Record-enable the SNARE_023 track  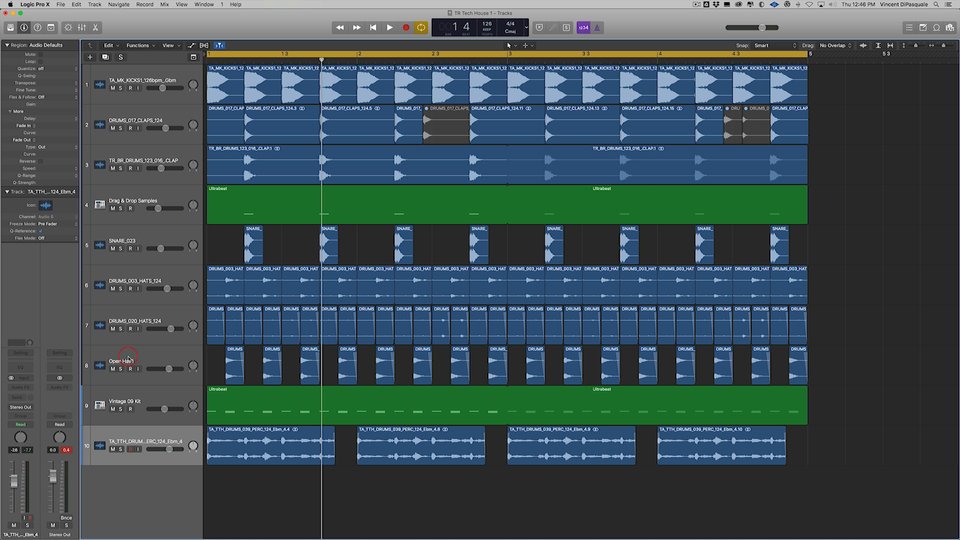click(x=130, y=249)
